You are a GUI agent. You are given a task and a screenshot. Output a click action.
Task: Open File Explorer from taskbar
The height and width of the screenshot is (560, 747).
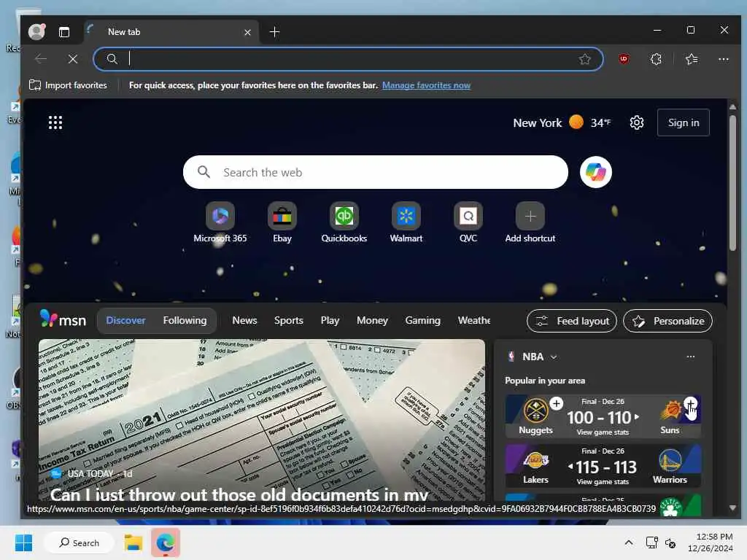click(x=133, y=542)
